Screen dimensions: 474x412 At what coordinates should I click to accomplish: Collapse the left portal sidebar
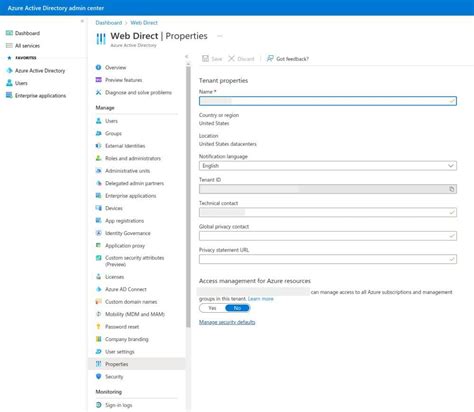click(x=82, y=21)
